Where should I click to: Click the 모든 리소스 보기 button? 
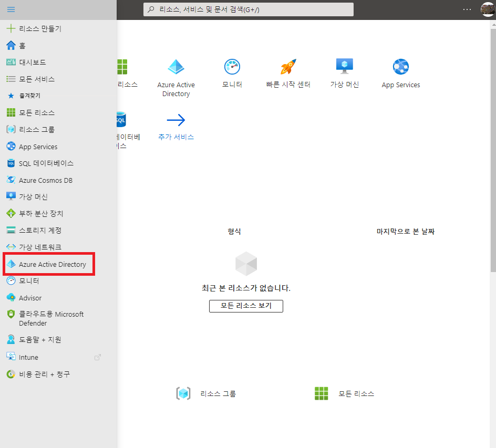pos(246,306)
